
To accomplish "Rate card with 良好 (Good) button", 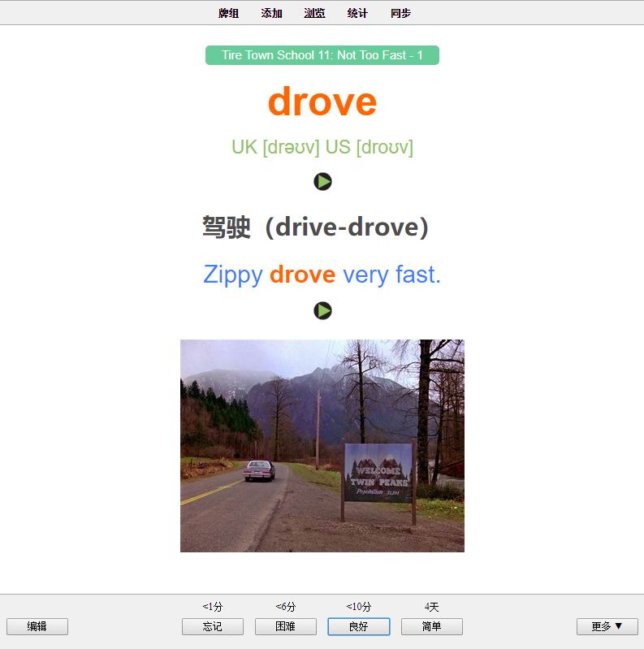I will 359,626.
